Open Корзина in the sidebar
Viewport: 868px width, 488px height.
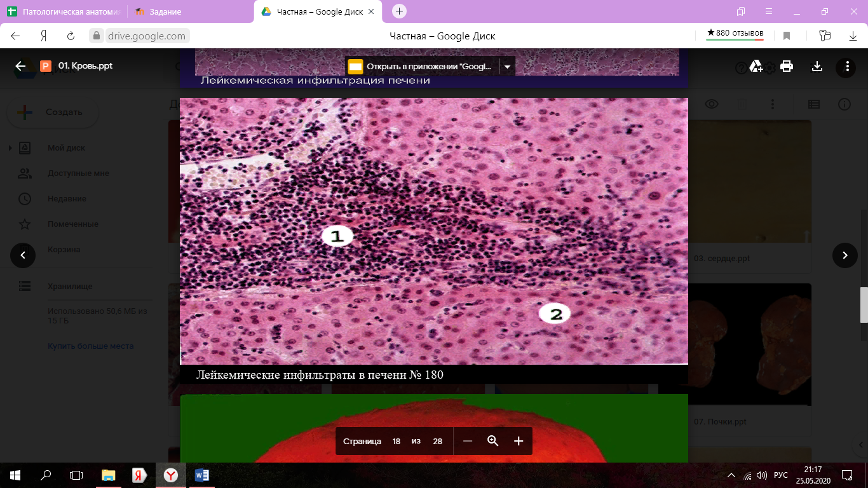pos(64,250)
